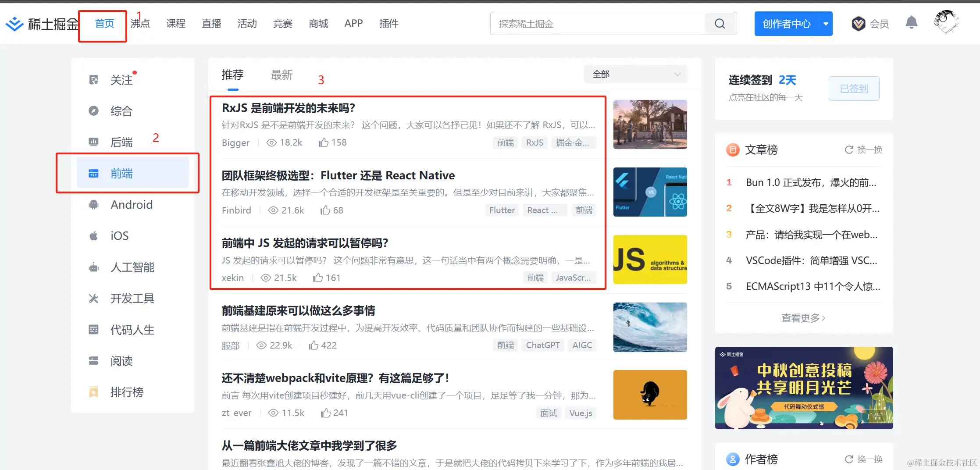Click the 关注 sidebar icon

94,80
